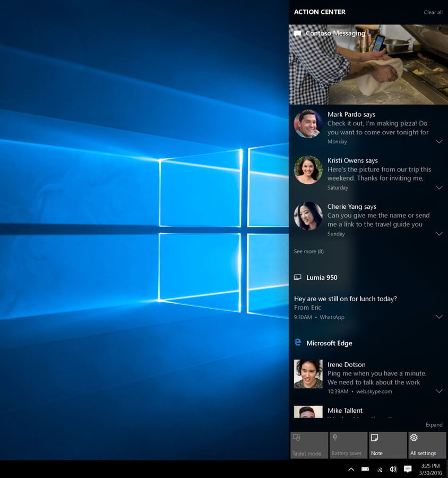Viewport: 448px width, 478px height.
Task: Open pizza photo in Contoso notification
Action: 368,65
